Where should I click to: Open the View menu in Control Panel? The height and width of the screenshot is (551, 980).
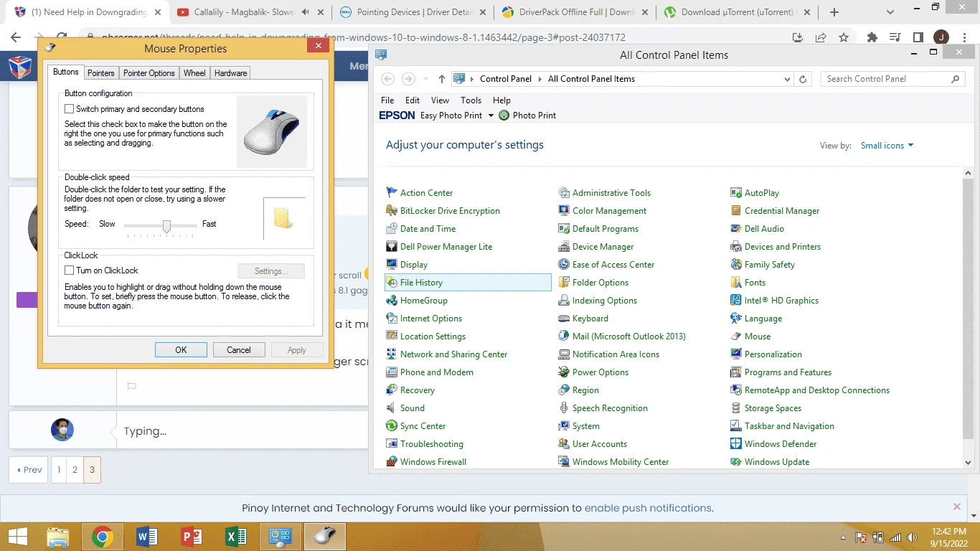pyautogui.click(x=440, y=100)
